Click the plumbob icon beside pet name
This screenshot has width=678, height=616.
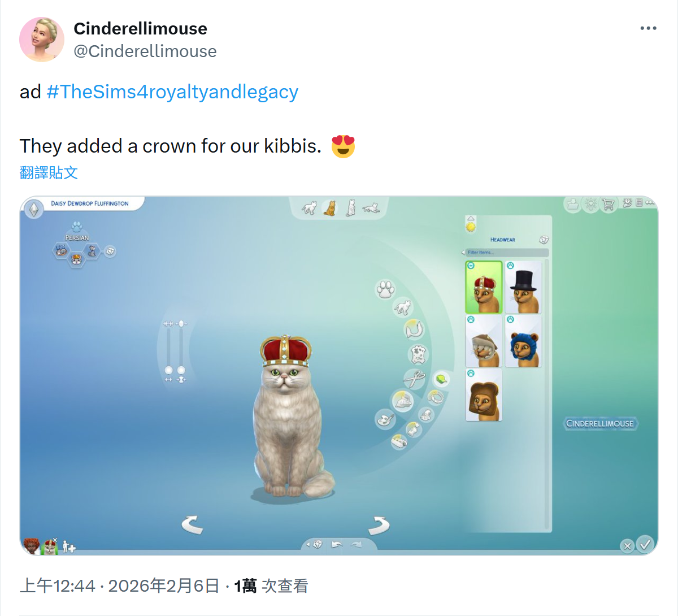[x=34, y=210]
